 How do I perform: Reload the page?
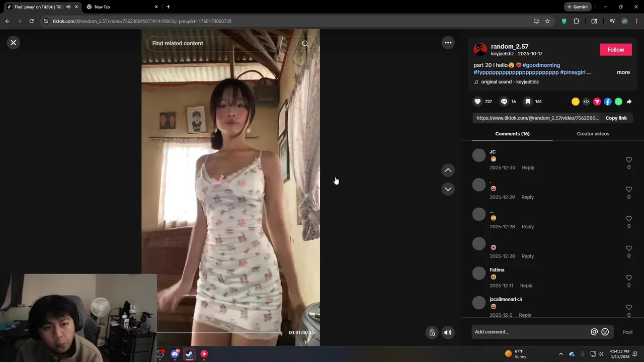[31, 21]
